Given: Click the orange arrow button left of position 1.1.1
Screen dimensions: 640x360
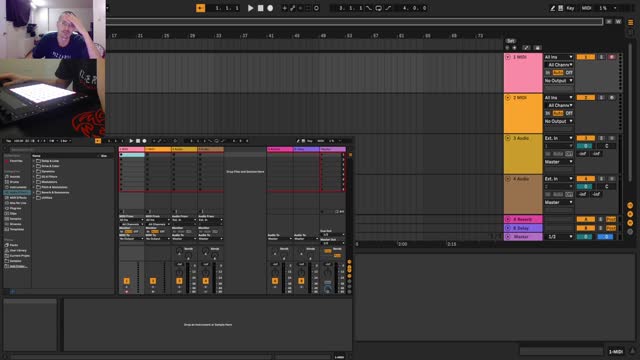Looking at the screenshot, I should tap(200, 8).
